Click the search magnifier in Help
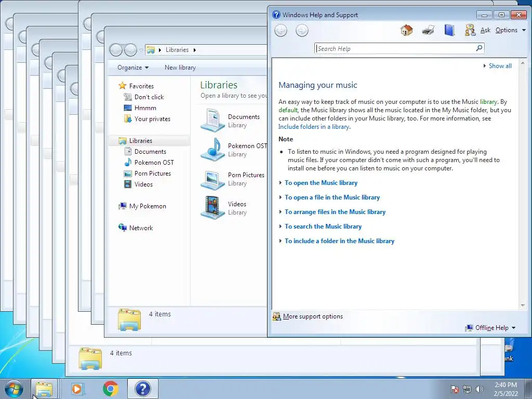Image resolution: width=532 pixels, height=399 pixels. pyautogui.click(x=479, y=48)
